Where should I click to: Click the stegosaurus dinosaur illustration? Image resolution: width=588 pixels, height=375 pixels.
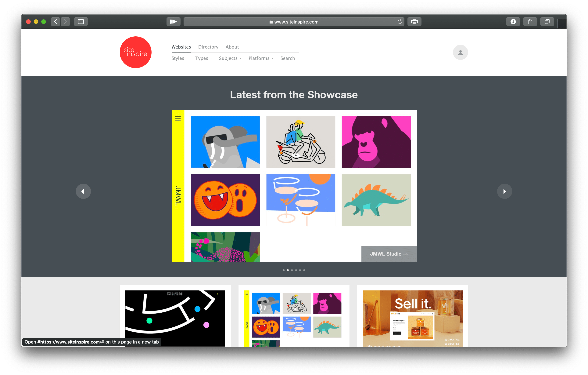[376, 200]
